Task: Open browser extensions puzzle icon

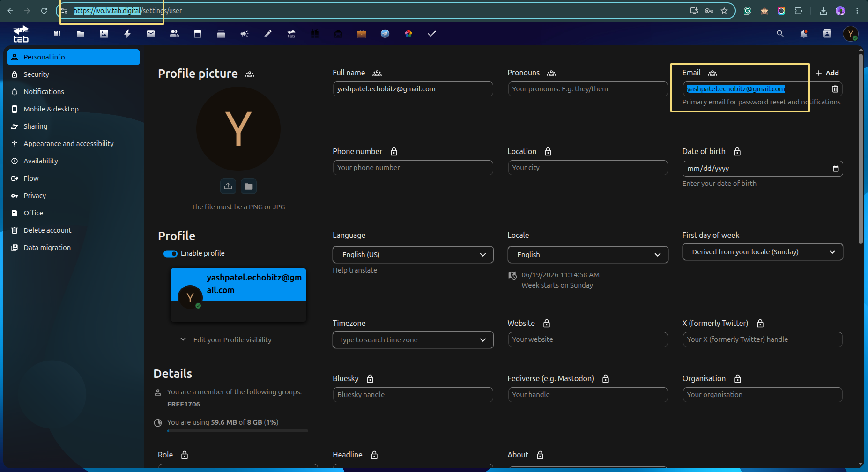Action: [x=799, y=11]
